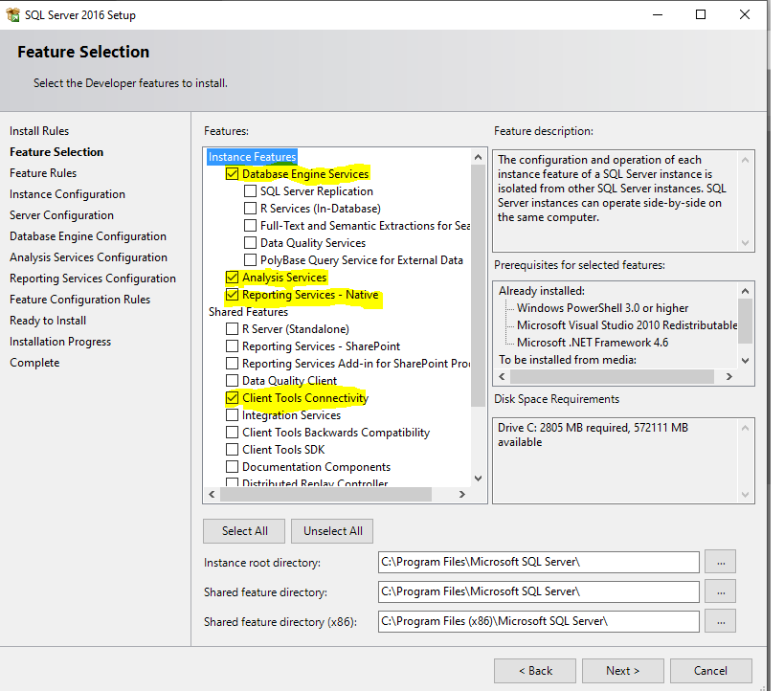The image size is (784, 691).
Task: Uncheck Client Tools Connectivity
Action: (x=231, y=398)
